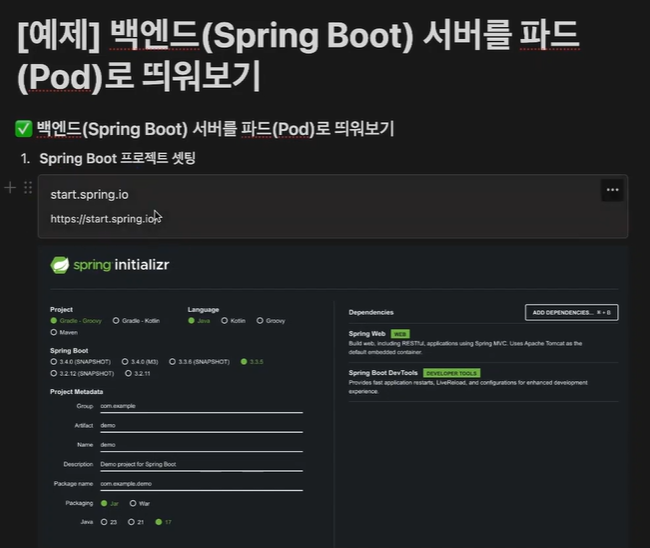This screenshot has height=548, width=650.
Task: Click the plus icon to add a block
Action: point(10,188)
